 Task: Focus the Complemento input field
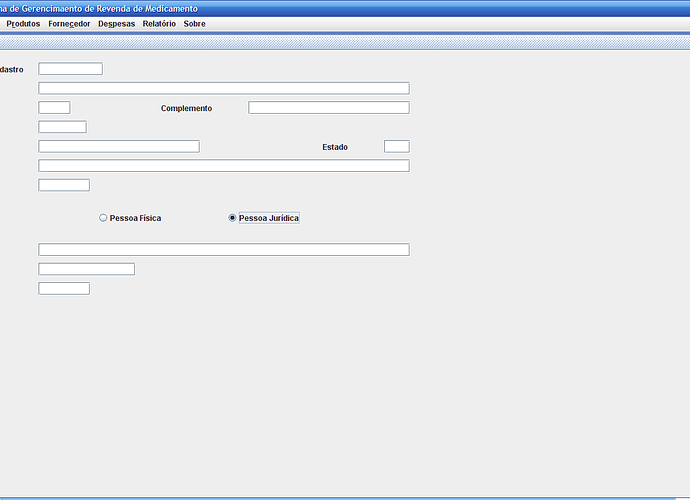(x=329, y=107)
